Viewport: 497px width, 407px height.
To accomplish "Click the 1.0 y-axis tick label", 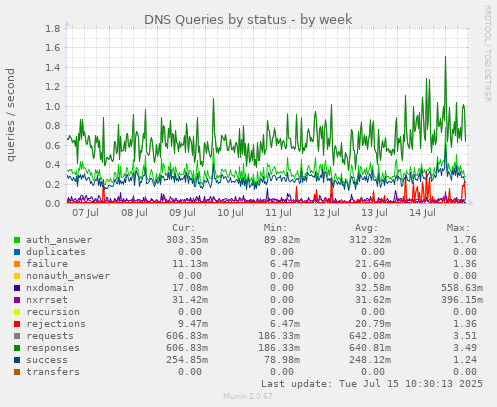I will (53, 107).
